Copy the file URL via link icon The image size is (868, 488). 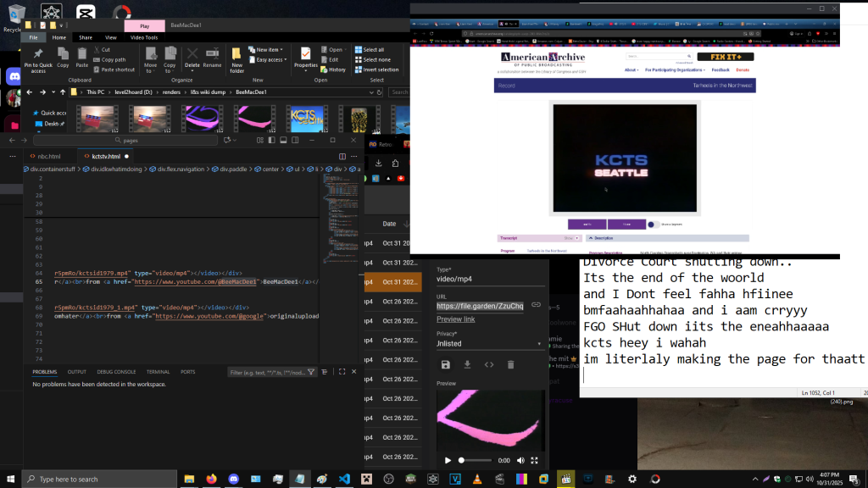[536, 305]
